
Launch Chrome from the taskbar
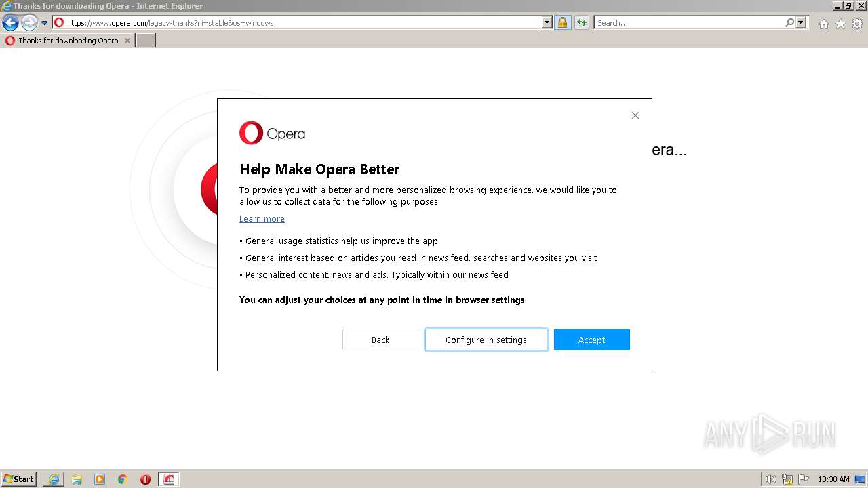click(x=123, y=479)
